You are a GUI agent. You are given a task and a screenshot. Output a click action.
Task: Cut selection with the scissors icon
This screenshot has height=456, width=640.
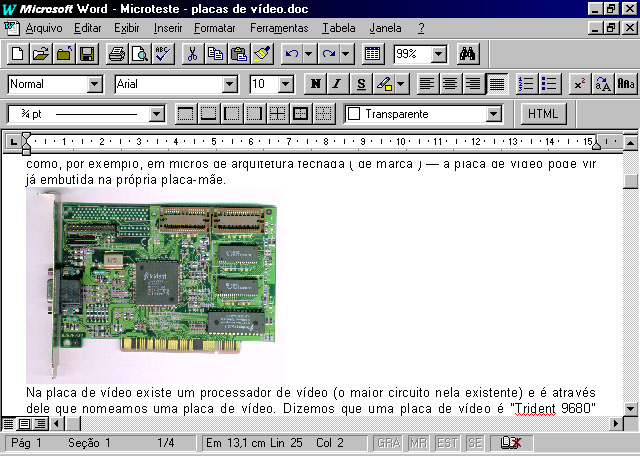pos(193,54)
